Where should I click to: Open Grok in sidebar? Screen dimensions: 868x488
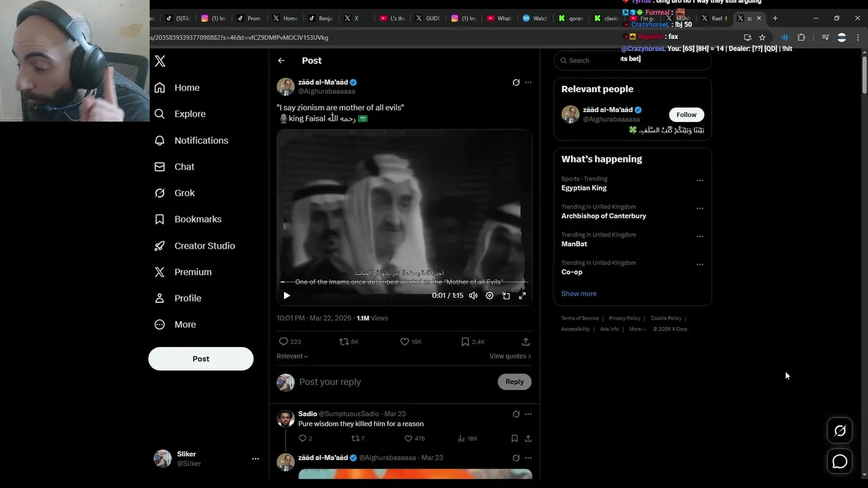174,193
